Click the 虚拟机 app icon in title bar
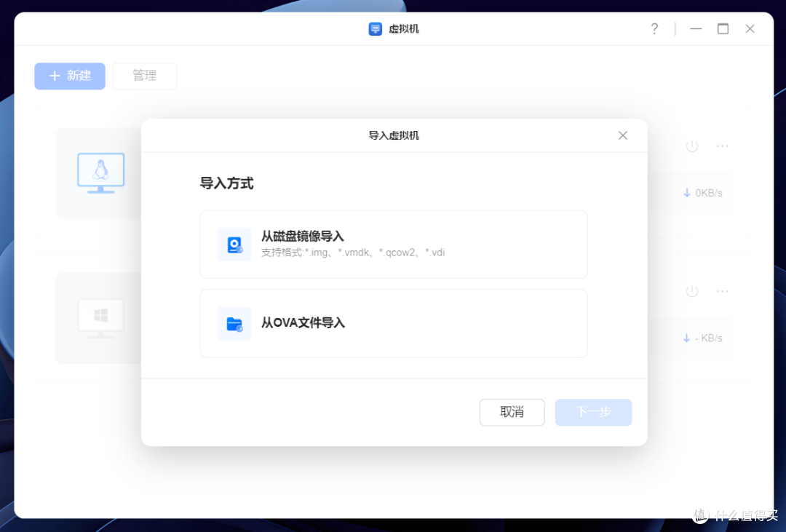 click(x=375, y=29)
